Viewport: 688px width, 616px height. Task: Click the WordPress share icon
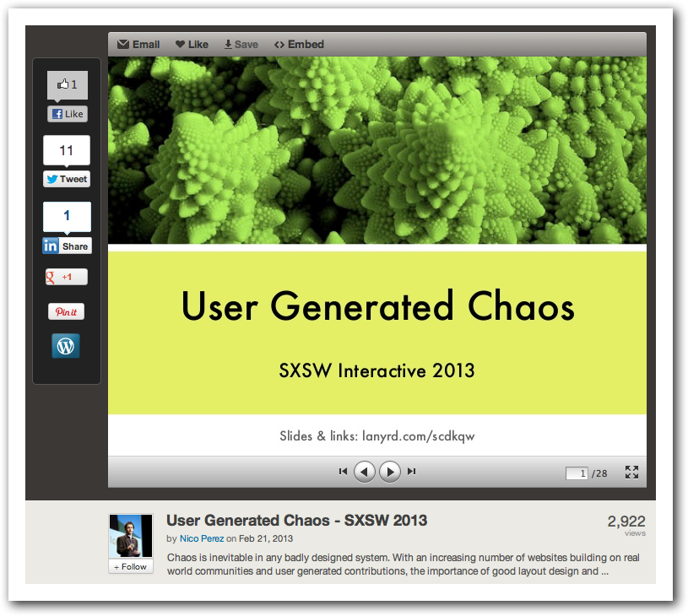tap(66, 346)
